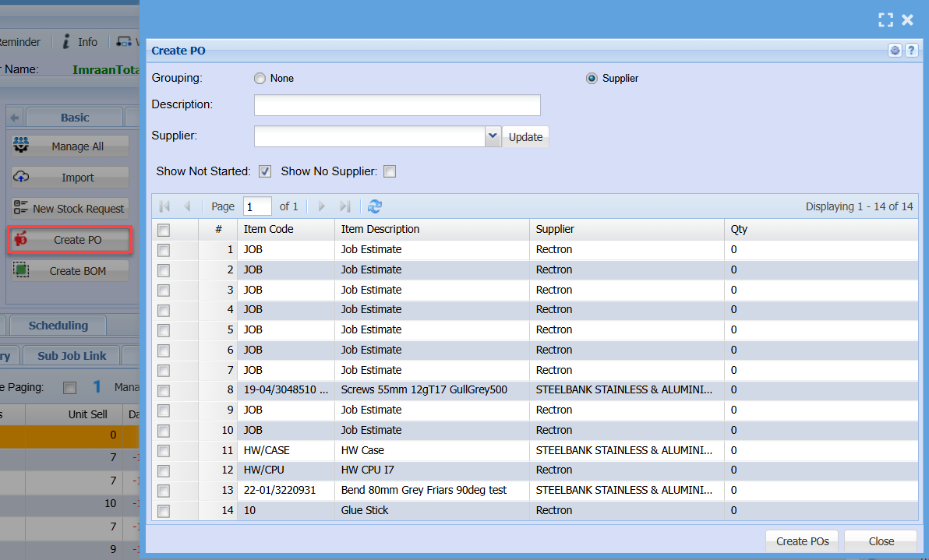
Task: Click the settings gear icon in Create PO header
Action: [x=895, y=51]
